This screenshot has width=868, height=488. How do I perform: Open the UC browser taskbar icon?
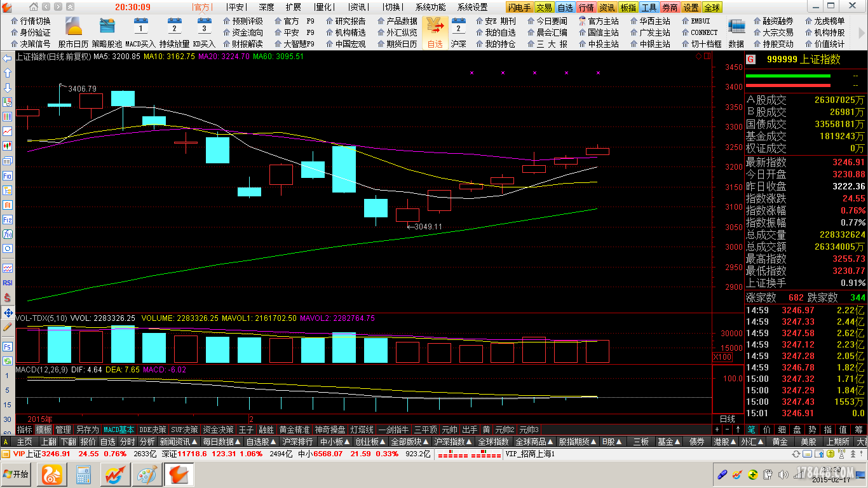(x=51, y=474)
